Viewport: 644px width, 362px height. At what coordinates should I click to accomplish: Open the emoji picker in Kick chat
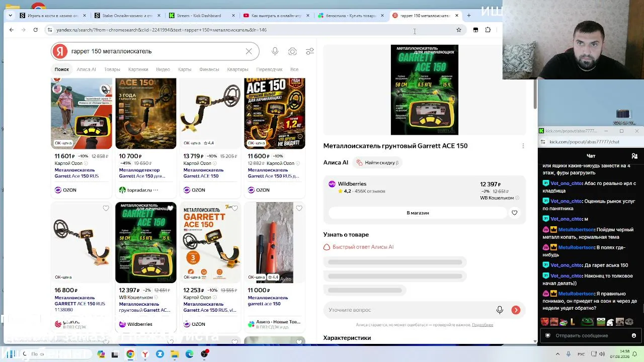(634, 335)
